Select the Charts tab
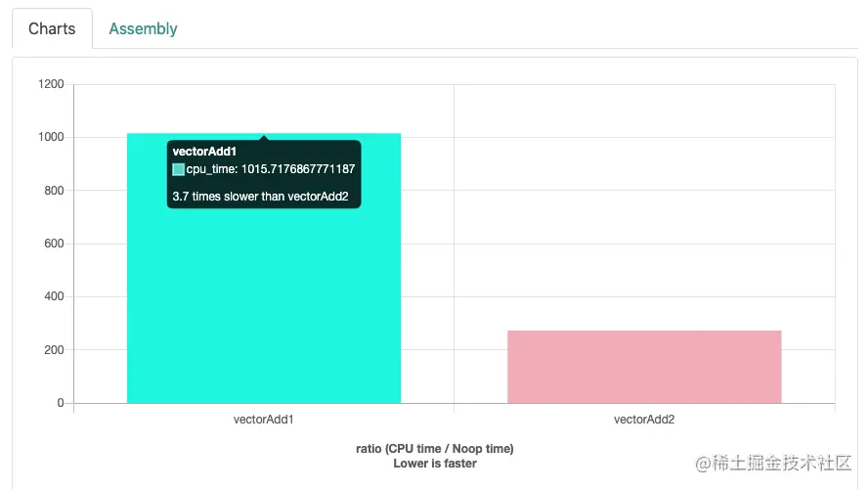Screen dimensions: 868x489 click(52, 28)
